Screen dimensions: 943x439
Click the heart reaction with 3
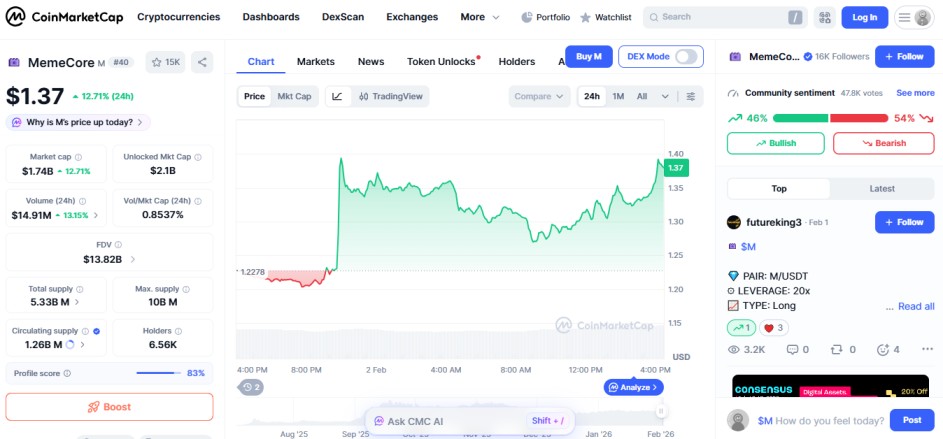point(774,328)
